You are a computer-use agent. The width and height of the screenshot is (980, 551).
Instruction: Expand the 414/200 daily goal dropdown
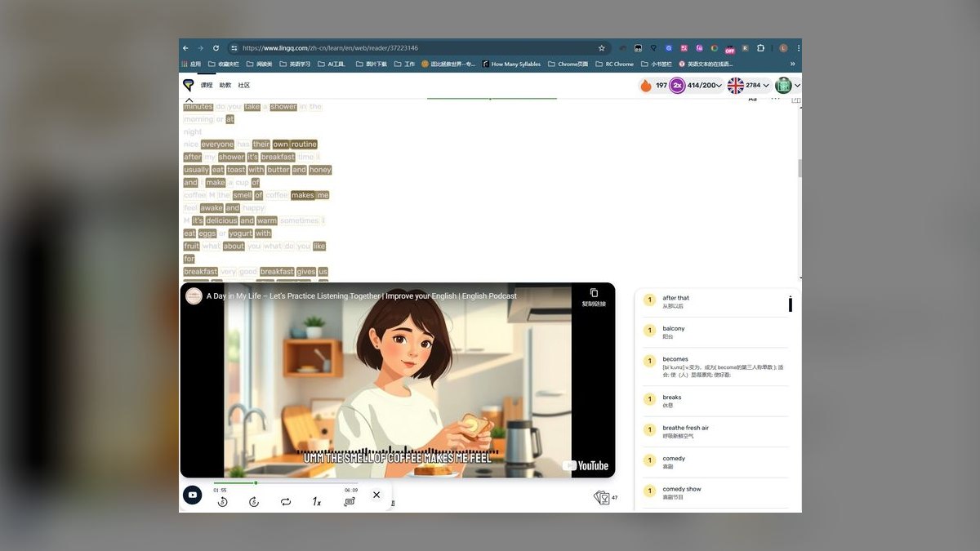705,85
